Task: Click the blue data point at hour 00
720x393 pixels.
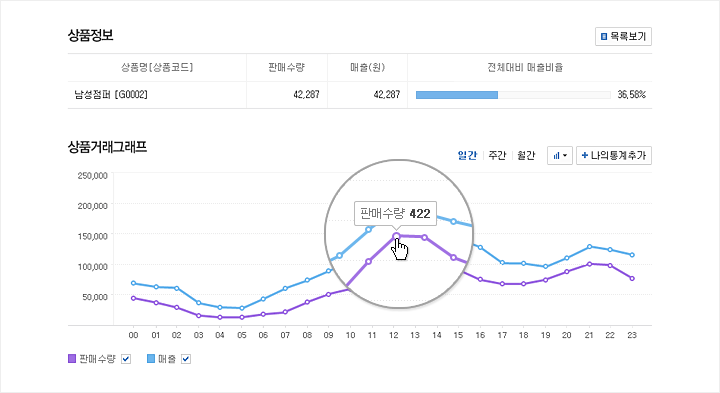Action: tap(133, 283)
